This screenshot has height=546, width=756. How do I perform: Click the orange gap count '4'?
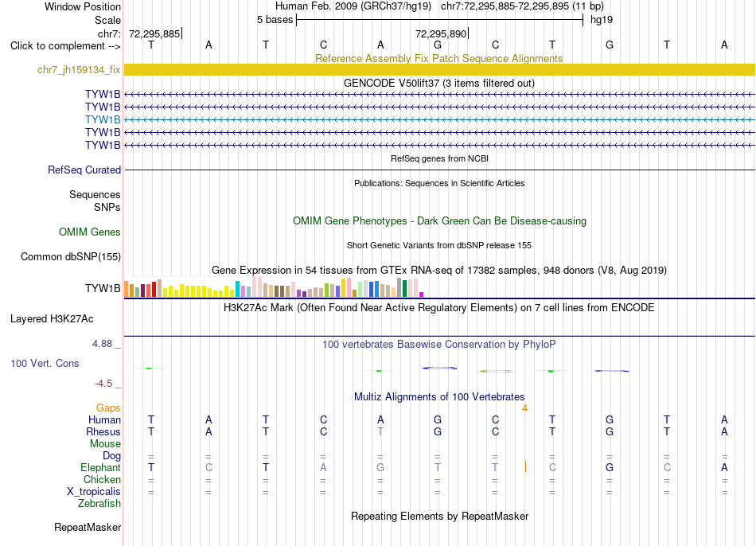(x=524, y=408)
